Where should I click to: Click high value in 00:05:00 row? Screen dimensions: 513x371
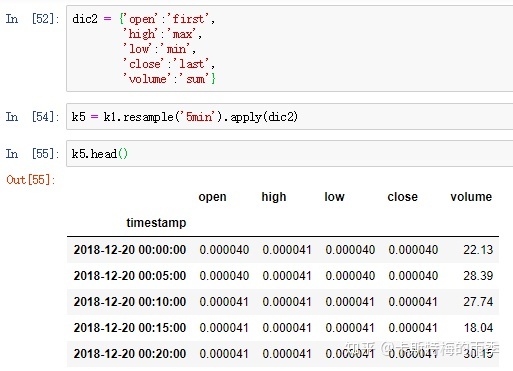[x=287, y=276]
